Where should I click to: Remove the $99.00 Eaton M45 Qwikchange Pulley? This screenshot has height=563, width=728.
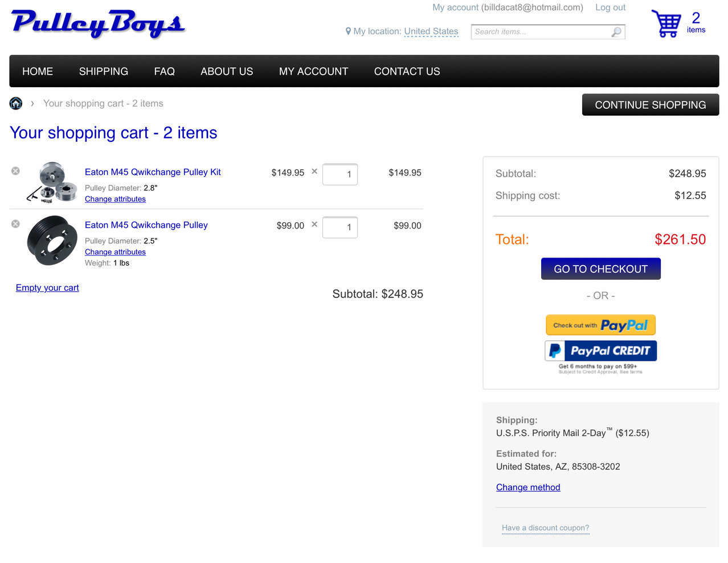pos(15,224)
